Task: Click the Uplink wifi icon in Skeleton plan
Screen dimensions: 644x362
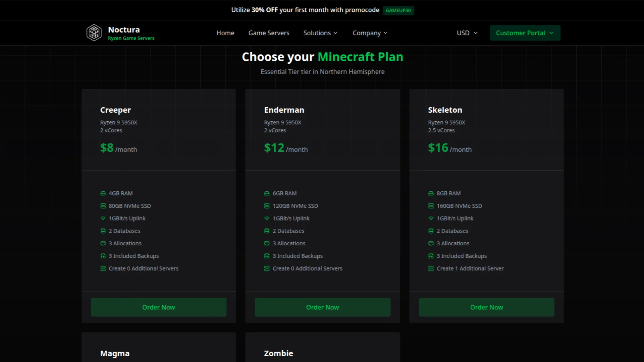Action: (x=431, y=218)
